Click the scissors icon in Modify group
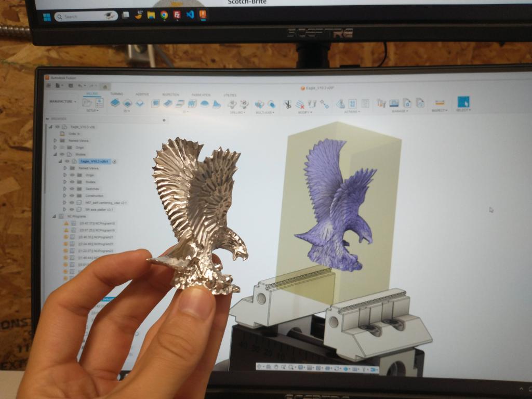 coord(287,104)
